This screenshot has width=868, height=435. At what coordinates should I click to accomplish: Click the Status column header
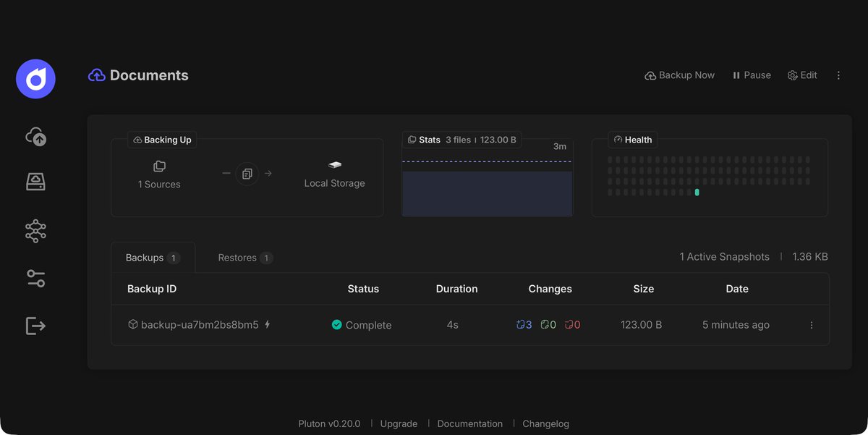[363, 289]
